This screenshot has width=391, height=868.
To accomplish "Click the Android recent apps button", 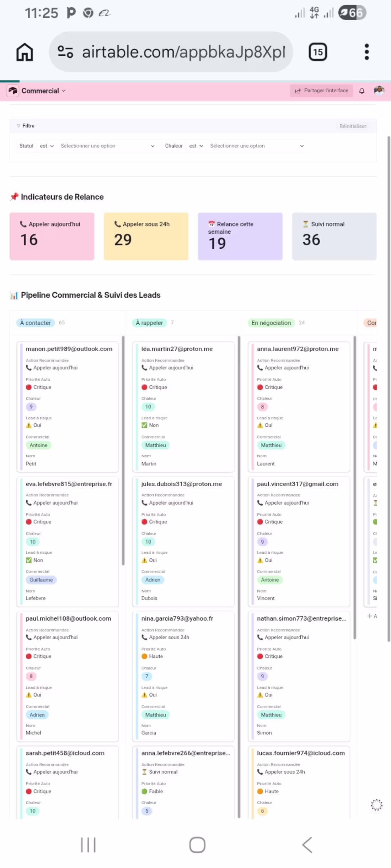I will 88,845.
